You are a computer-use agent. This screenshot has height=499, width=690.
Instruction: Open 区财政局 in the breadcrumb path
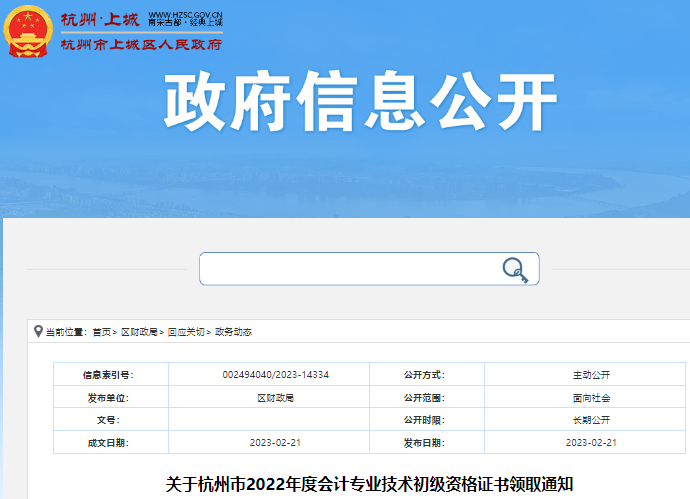(138, 332)
